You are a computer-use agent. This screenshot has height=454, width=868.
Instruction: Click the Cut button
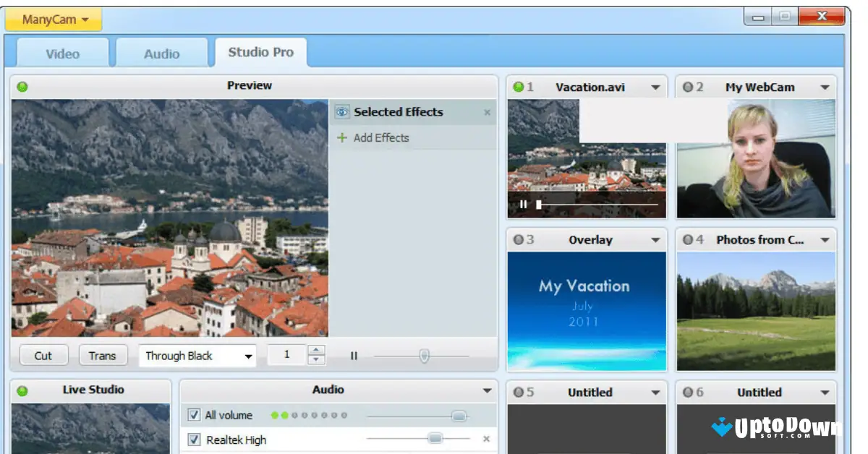[x=43, y=355]
